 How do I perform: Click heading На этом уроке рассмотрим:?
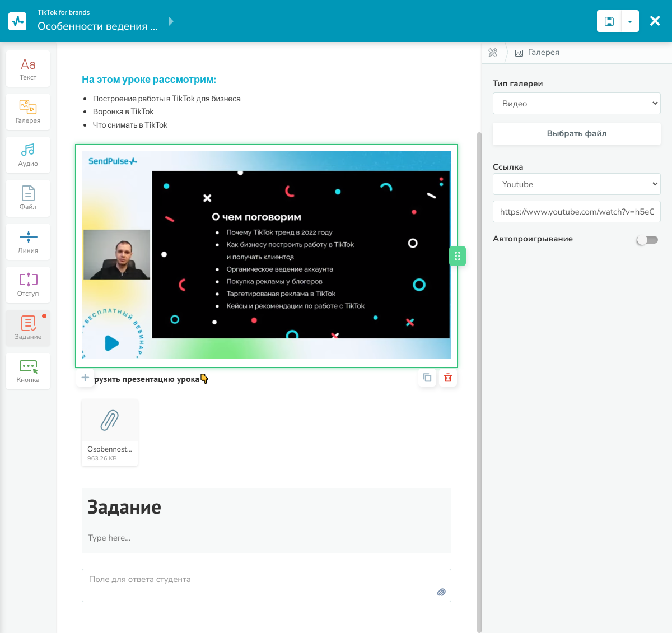149,80
